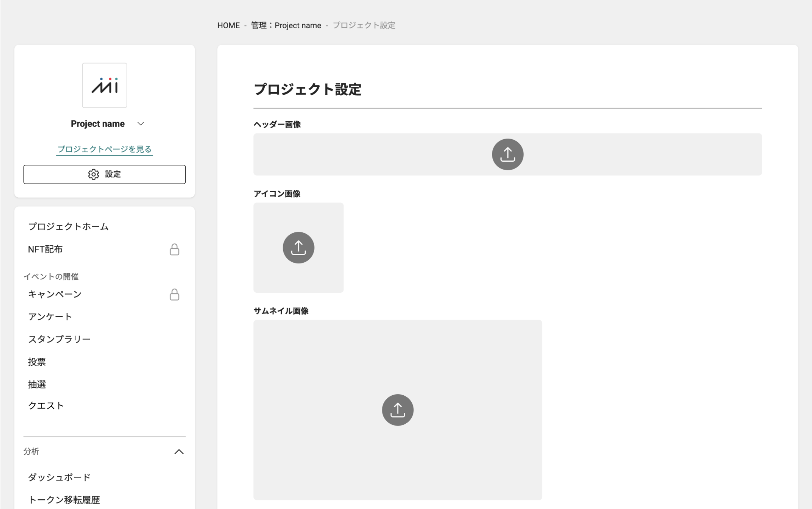
Task: Click the 分析 section label
Action: coord(31,451)
